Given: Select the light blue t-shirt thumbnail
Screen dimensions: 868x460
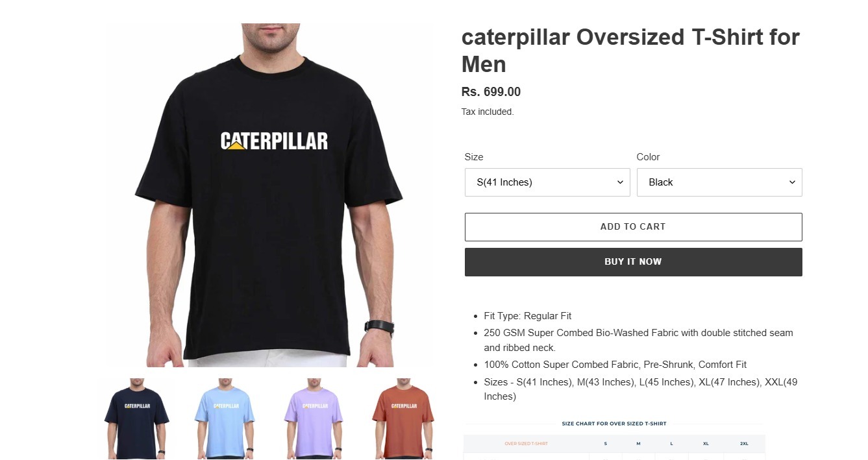Looking at the screenshot, I should coord(226,419).
